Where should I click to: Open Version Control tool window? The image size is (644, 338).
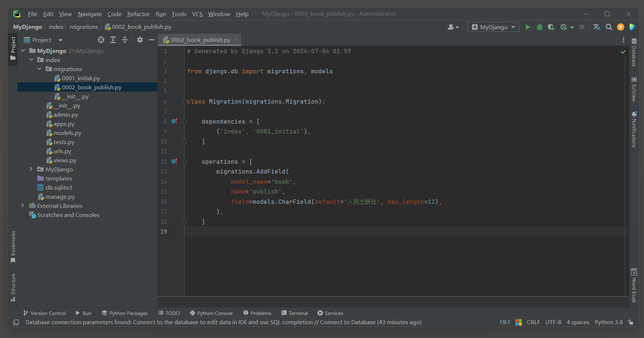44,313
